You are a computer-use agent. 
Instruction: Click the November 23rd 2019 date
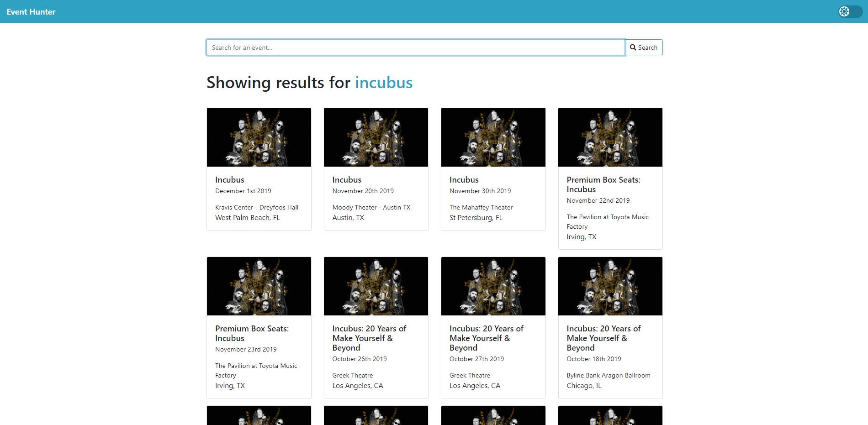pyautogui.click(x=246, y=349)
